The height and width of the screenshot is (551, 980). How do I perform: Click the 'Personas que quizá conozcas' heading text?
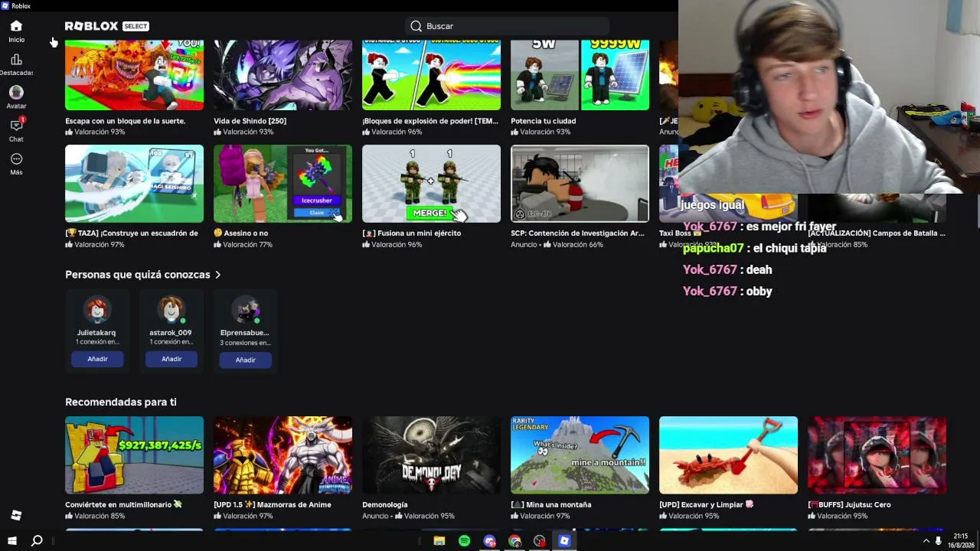(138, 275)
